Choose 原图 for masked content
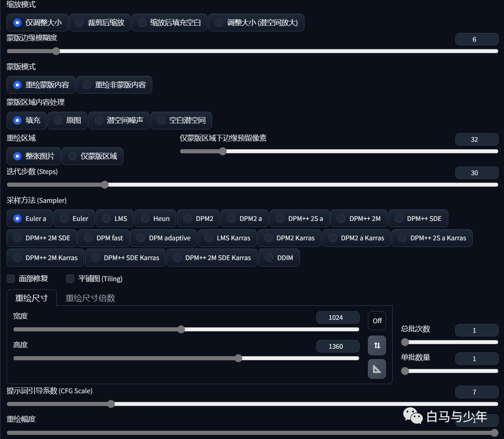This screenshot has height=439, width=504. point(67,120)
